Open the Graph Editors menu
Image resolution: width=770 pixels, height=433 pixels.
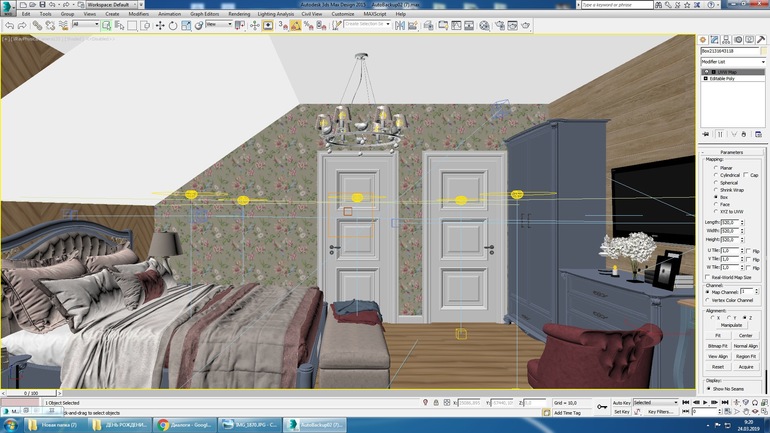(205, 14)
